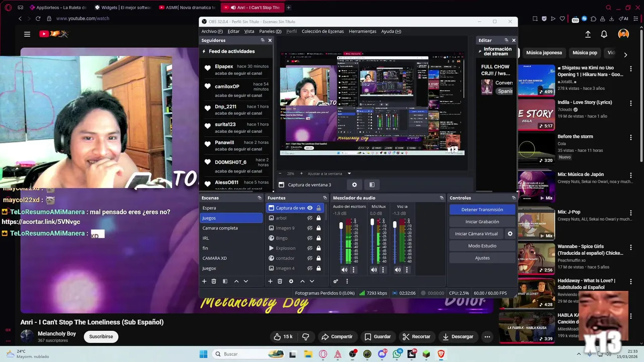Viewport: 644px width, 362px height.
Task: Undock the Seguidores panel with its float icon
Action: click(262, 40)
